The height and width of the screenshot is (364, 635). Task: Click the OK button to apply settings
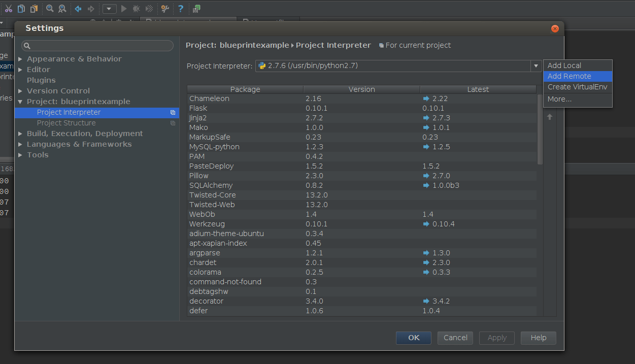[x=413, y=338]
